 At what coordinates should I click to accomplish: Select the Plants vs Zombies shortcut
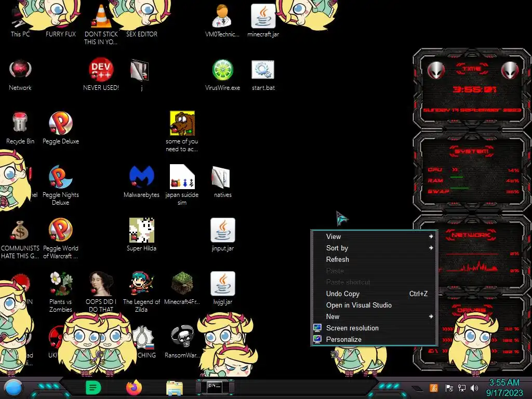pos(61,292)
